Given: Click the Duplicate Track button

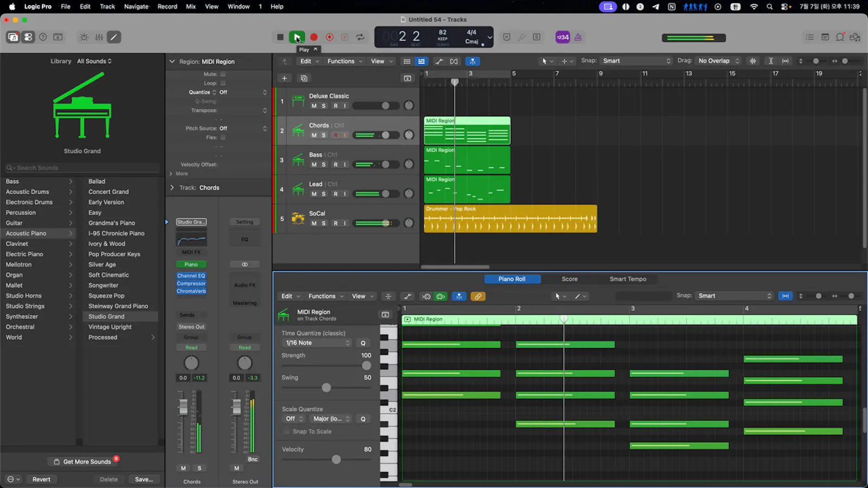Looking at the screenshot, I should click(x=304, y=78).
